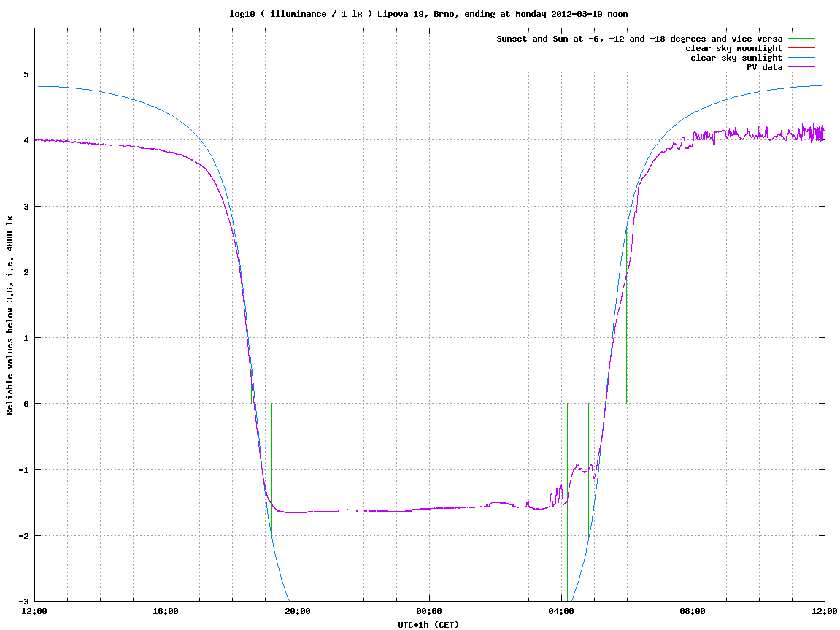Click the green marker near 04:50 before dawn rise
840x630 pixels.
(589, 469)
